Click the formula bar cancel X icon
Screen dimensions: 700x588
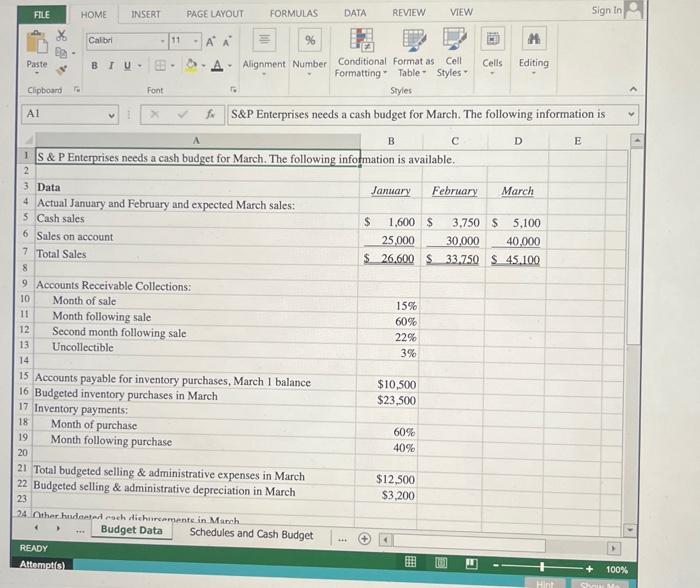(154, 114)
